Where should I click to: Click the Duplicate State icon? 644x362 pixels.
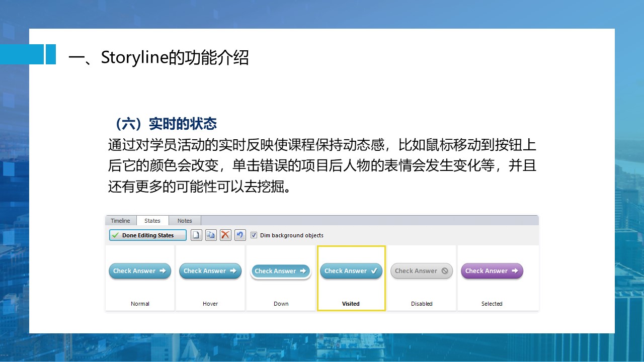click(211, 235)
